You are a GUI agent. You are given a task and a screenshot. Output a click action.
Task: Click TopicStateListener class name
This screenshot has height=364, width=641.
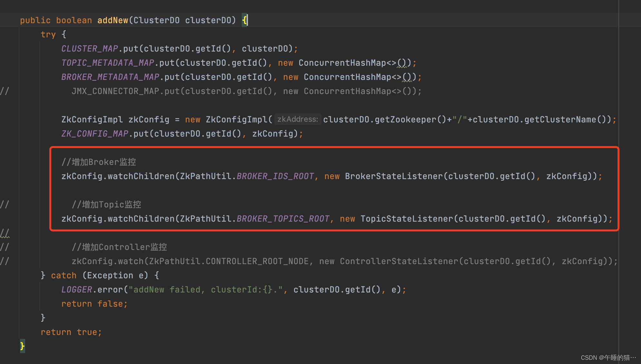tap(407, 219)
